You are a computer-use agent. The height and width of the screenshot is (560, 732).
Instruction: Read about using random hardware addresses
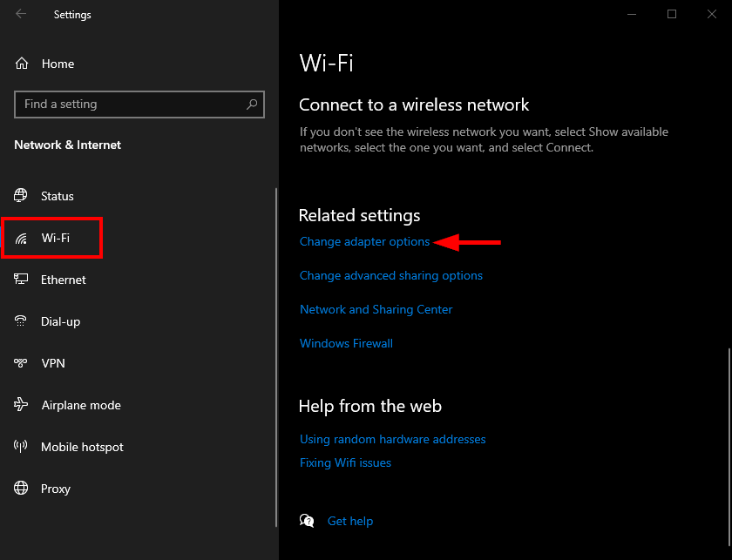click(392, 439)
